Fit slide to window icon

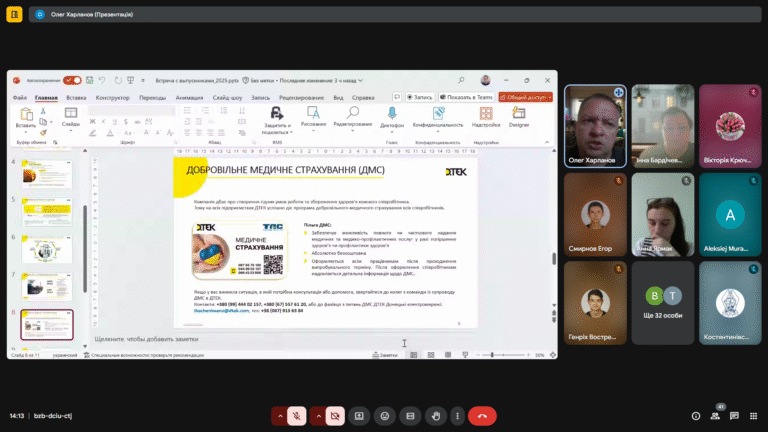tap(553, 355)
